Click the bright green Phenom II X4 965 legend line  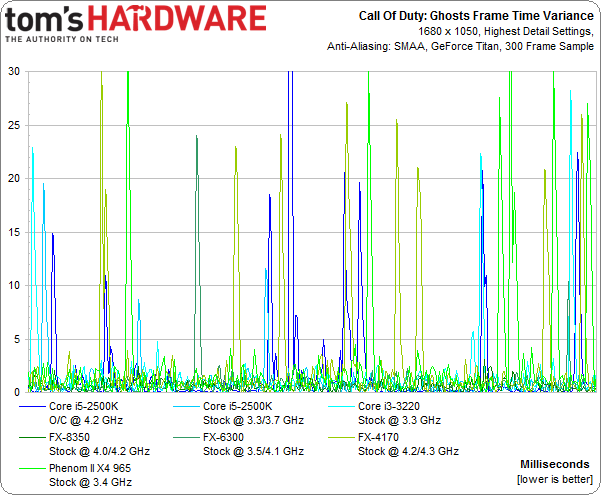(x=32, y=468)
